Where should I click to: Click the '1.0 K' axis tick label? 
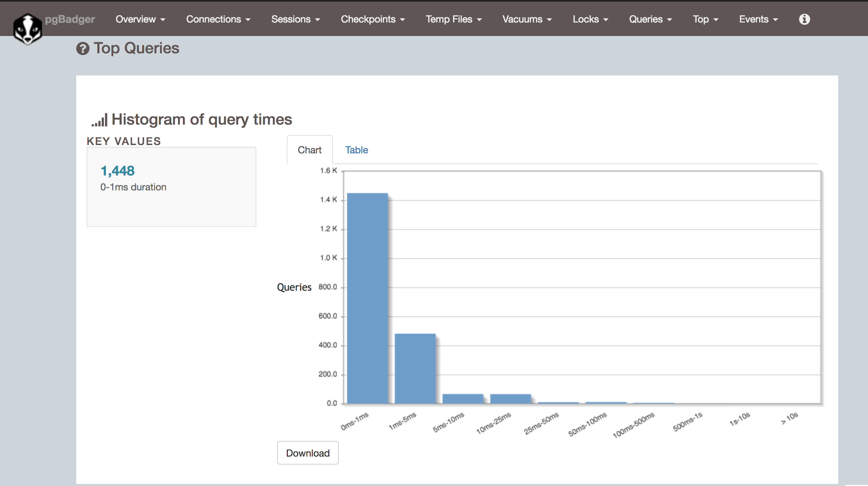(328, 258)
